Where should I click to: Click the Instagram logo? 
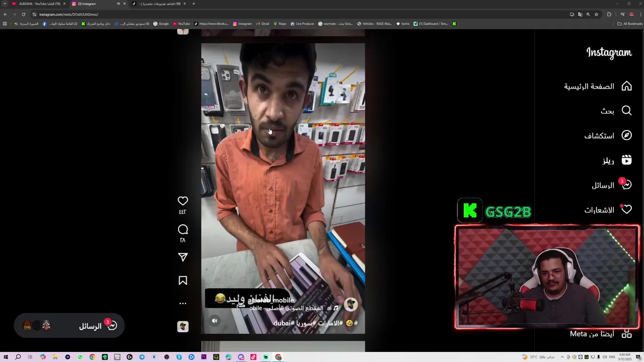pos(609,53)
